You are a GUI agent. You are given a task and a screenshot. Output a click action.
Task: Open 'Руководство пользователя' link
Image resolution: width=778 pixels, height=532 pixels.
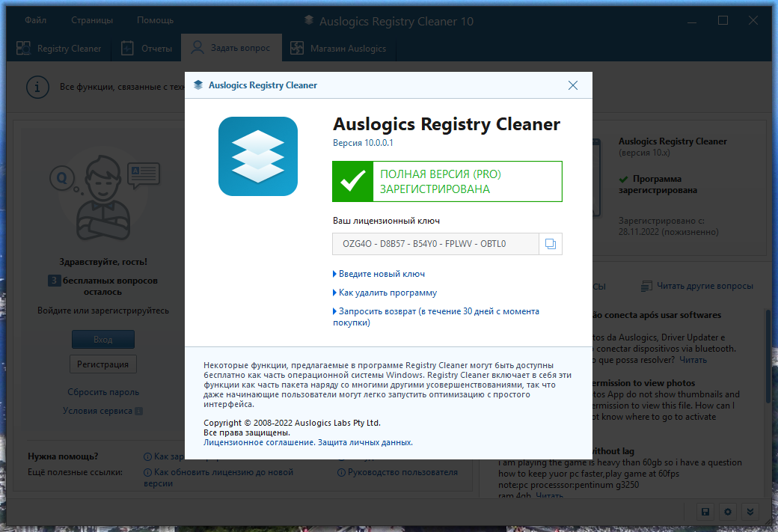click(402, 472)
